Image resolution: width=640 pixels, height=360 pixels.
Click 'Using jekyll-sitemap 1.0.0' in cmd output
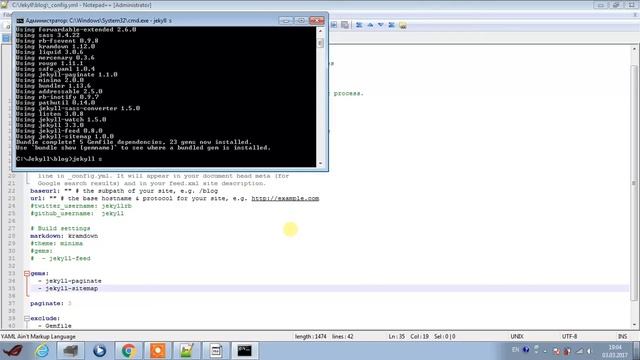pyautogui.click(x=65, y=136)
